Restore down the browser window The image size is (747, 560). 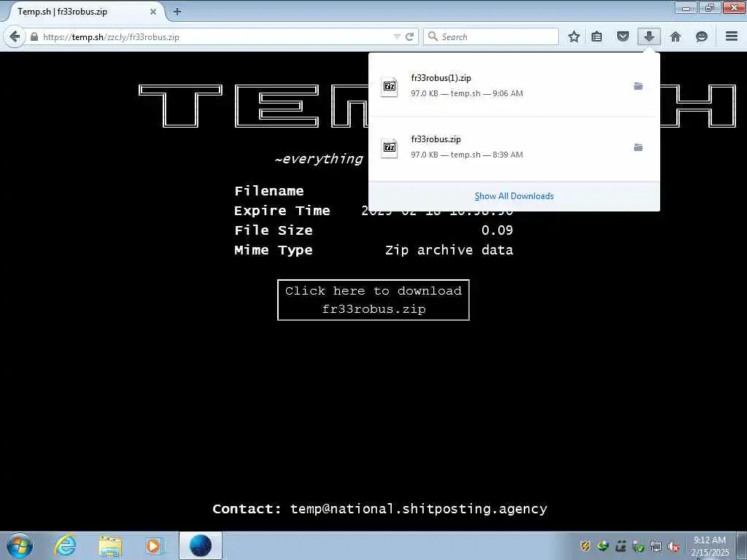click(710, 7)
